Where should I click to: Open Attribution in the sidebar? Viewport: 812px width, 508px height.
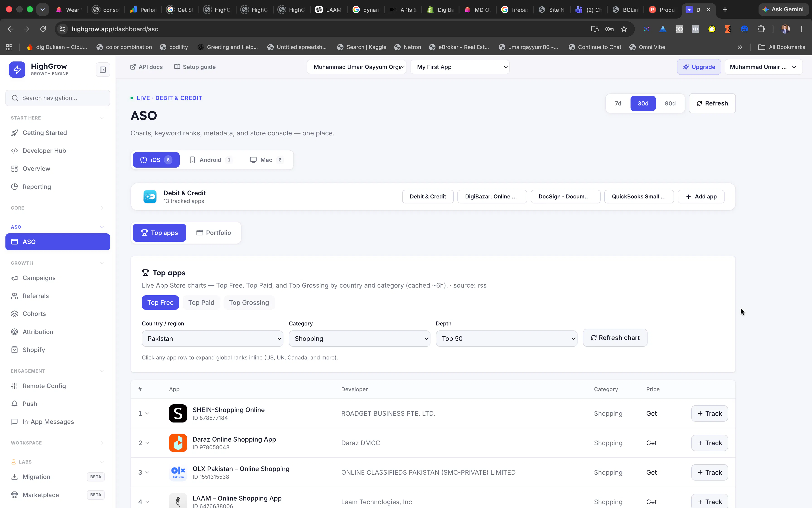pos(58,332)
